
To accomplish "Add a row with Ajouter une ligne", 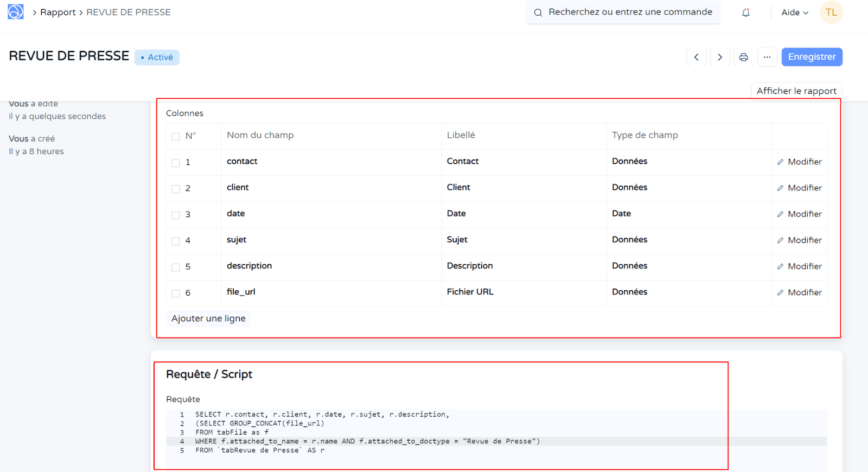I will [x=208, y=318].
